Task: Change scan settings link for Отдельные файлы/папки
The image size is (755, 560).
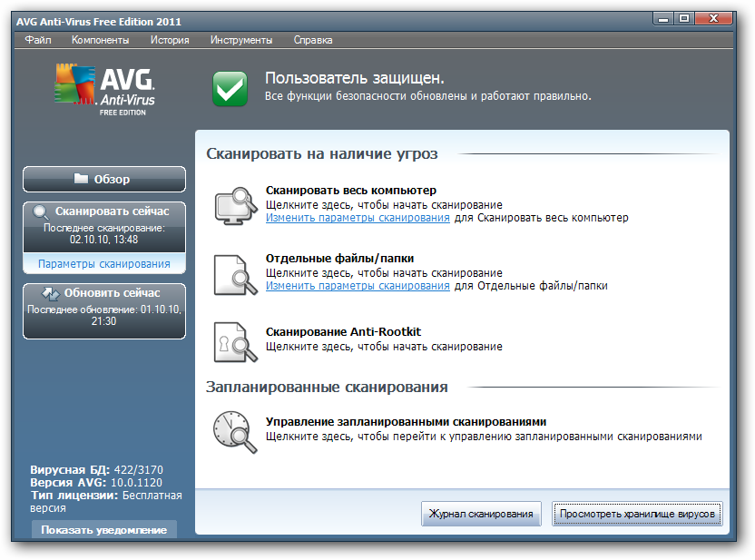Action: [358, 286]
